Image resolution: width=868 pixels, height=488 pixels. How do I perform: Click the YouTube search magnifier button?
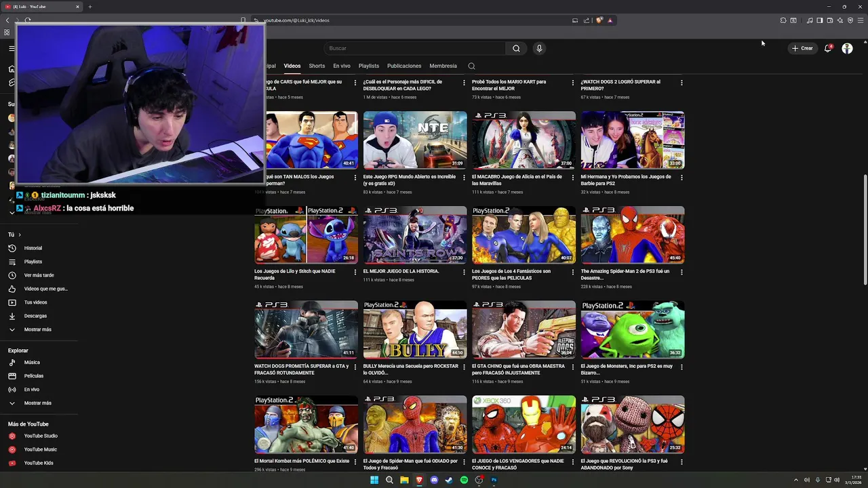[x=516, y=48]
